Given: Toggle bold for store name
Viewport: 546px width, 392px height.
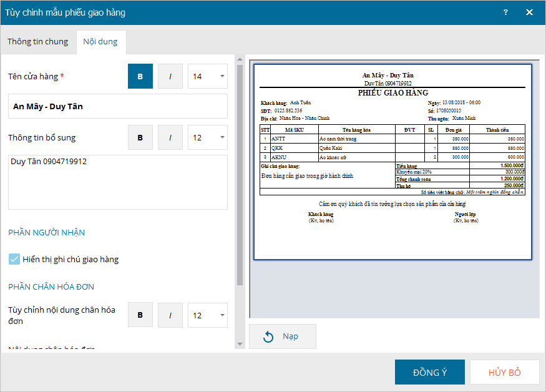Looking at the screenshot, I should coord(140,76).
